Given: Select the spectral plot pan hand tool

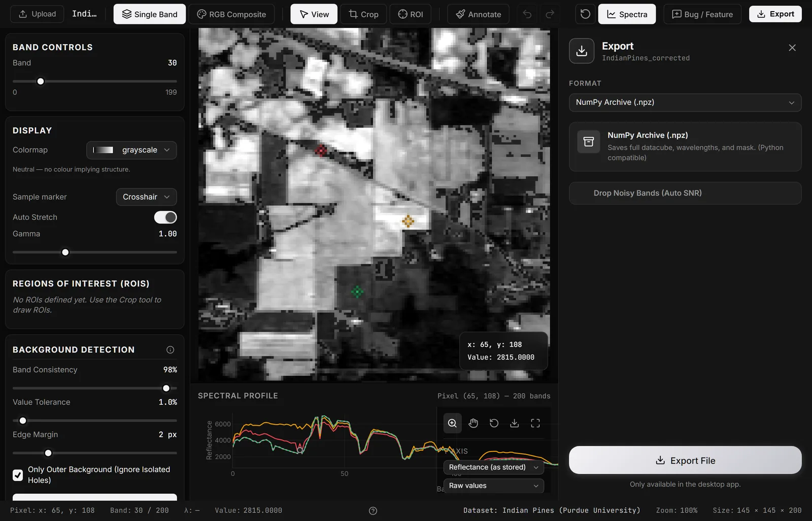Looking at the screenshot, I should 473,424.
